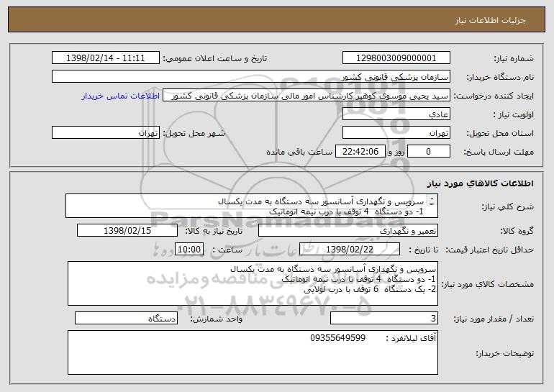Click the buyer organization name field
554x392 pixels.
click(x=251, y=77)
